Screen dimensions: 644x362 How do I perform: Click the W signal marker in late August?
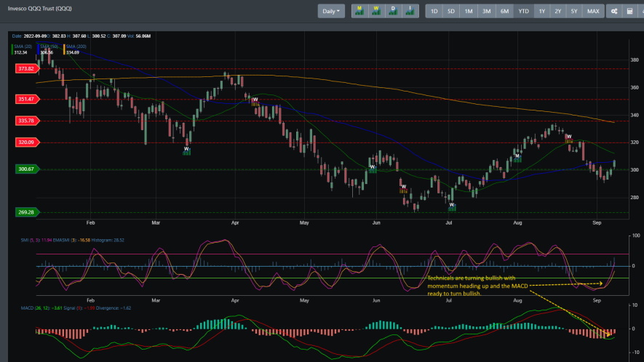click(x=569, y=139)
